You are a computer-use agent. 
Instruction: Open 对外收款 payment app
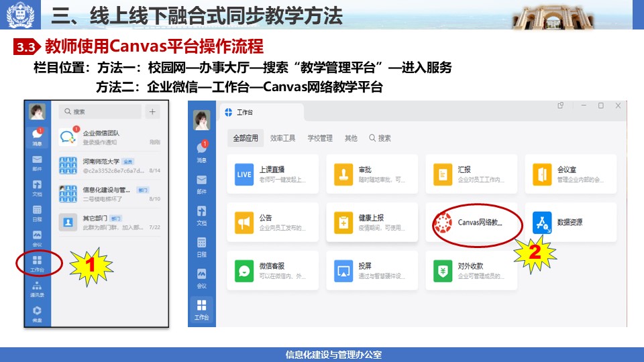coord(472,271)
